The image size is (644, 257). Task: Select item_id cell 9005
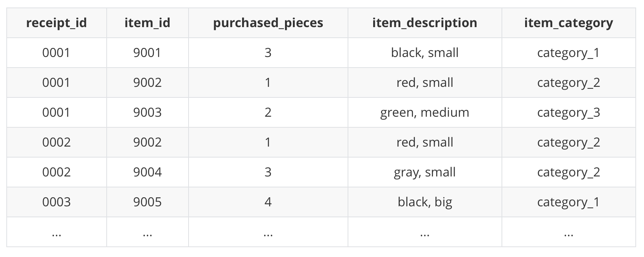[x=147, y=202]
